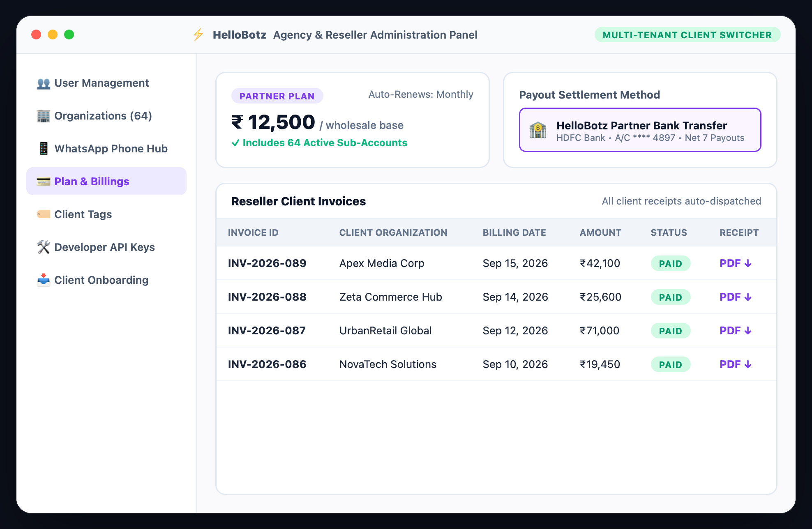This screenshot has height=529, width=812.
Task: Click NovaTech Solutions client name
Action: 388,364
